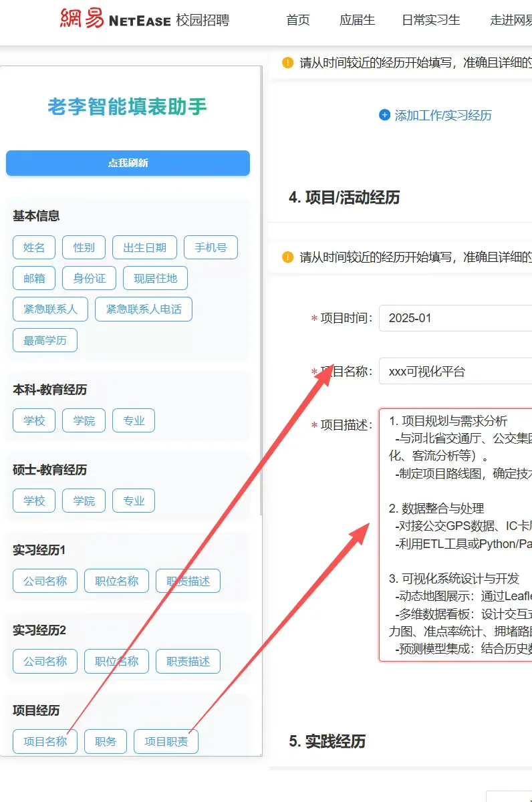Open the 首页 nav item
This screenshot has height=802, width=532.
click(298, 20)
